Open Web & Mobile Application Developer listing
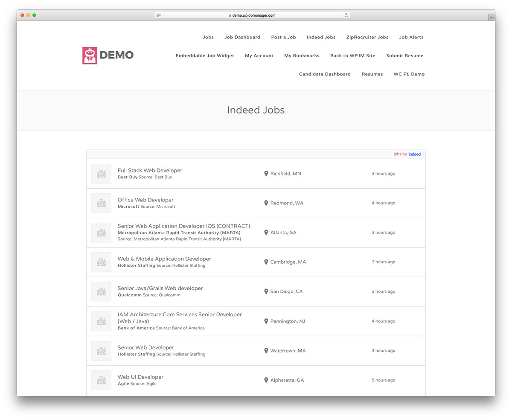The width and height of the screenshot is (512, 420). click(x=164, y=259)
